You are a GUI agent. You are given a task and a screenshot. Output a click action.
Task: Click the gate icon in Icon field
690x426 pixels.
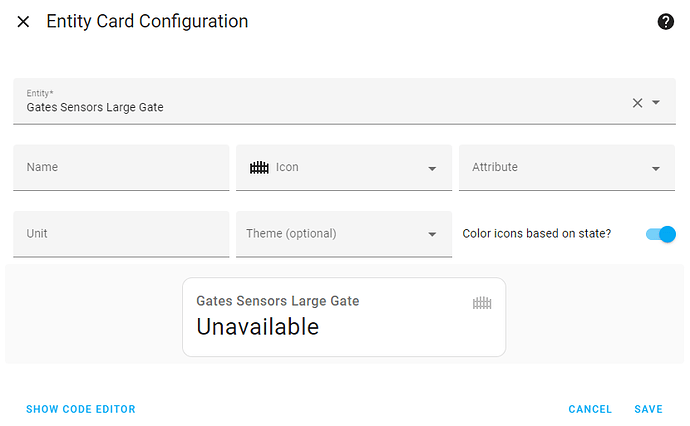tap(259, 168)
